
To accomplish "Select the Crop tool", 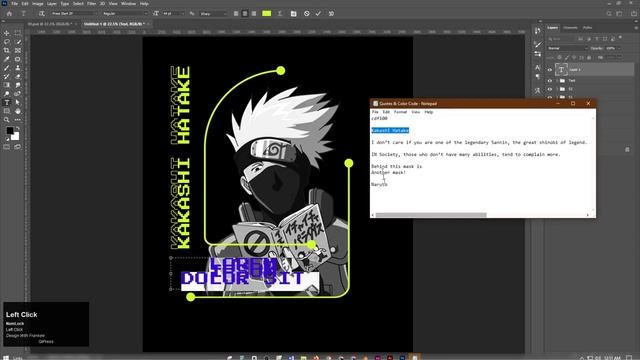I will (x=7, y=50).
